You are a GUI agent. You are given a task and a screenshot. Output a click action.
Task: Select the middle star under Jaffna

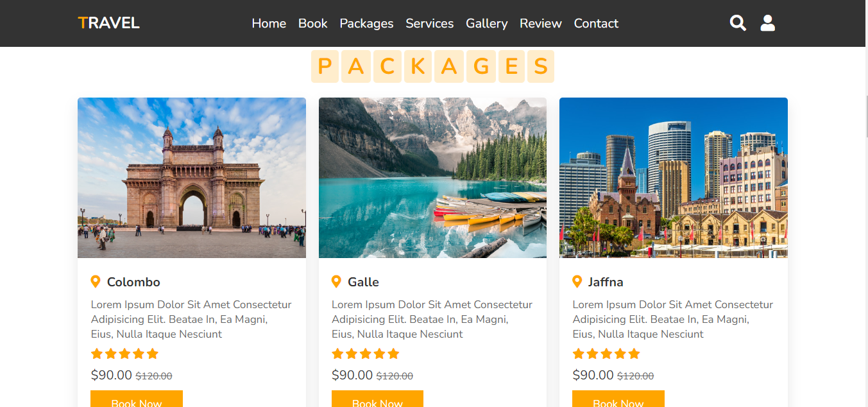point(606,353)
